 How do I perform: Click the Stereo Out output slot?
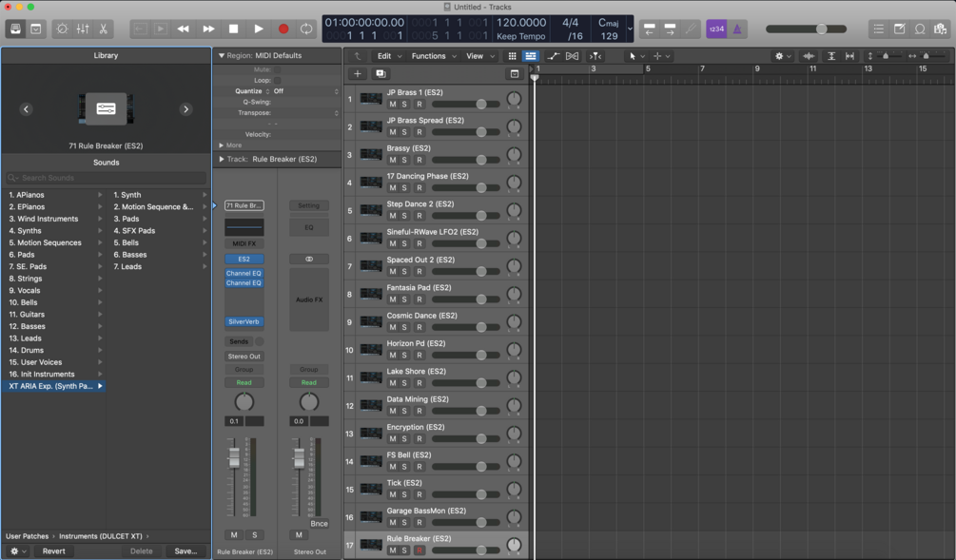[x=244, y=357]
